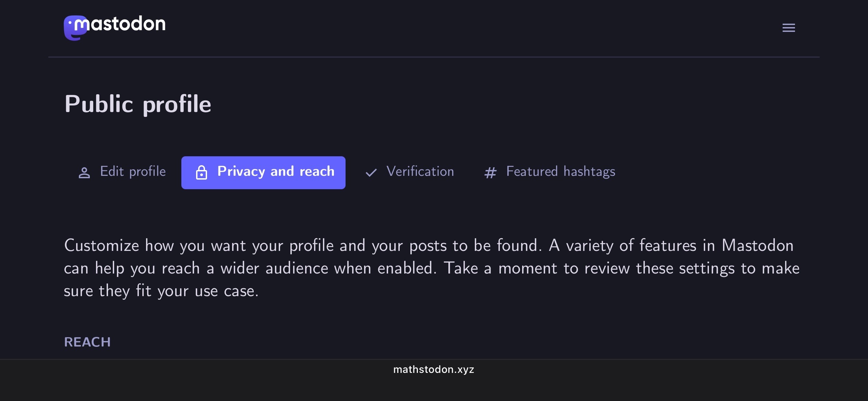Click the person icon beside Edit profile
868x401 pixels.
84,173
